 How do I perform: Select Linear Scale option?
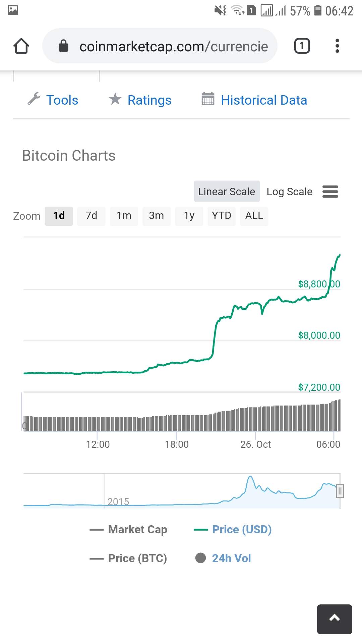click(227, 192)
